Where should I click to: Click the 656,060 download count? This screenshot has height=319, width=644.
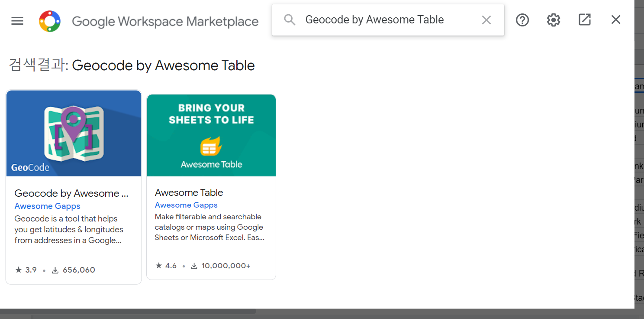pyautogui.click(x=74, y=270)
